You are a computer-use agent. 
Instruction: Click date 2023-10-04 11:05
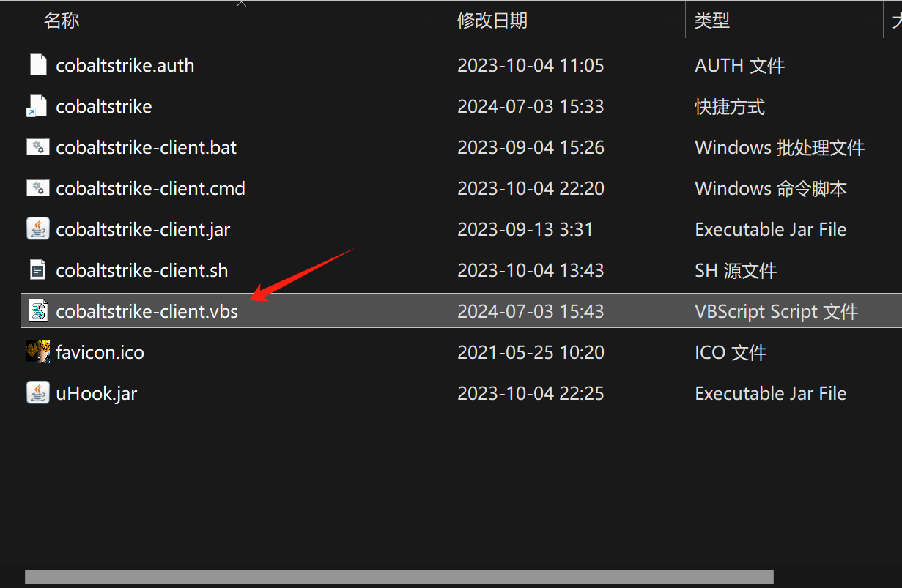pyautogui.click(x=531, y=65)
